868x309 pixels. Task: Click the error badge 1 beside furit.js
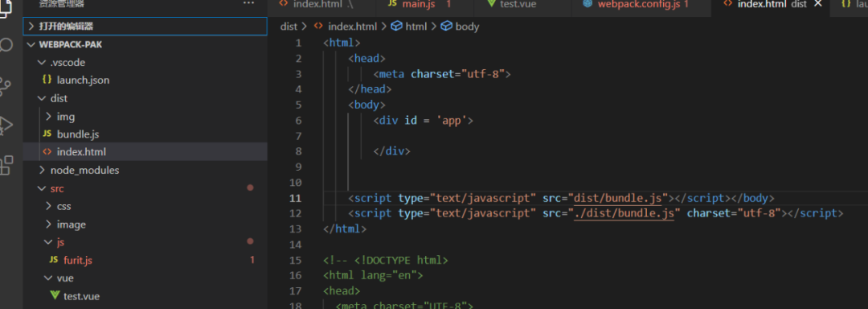tap(252, 260)
